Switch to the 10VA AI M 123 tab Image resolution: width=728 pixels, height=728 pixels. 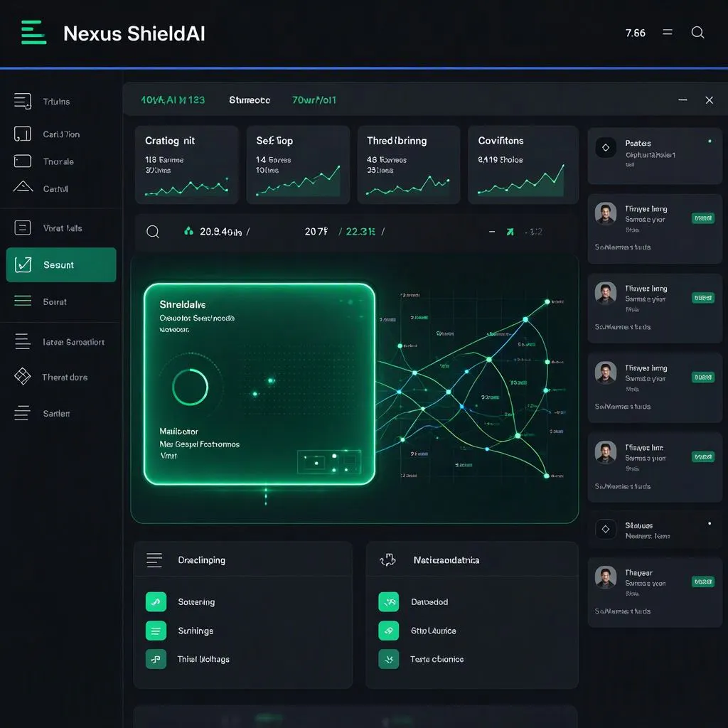click(173, 100)
